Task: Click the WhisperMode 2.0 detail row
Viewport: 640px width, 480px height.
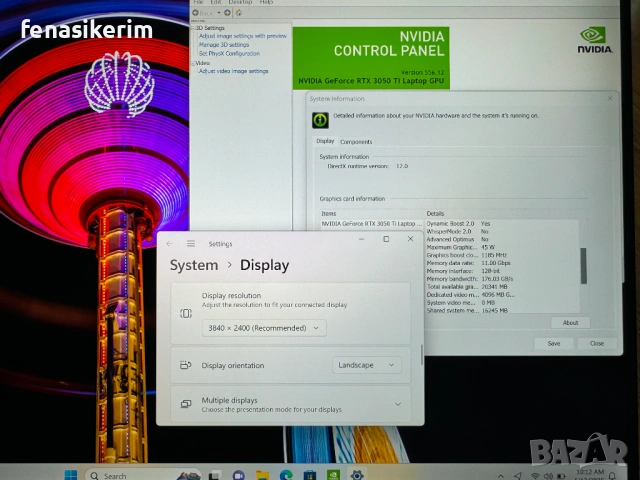Action: [502, 231]
